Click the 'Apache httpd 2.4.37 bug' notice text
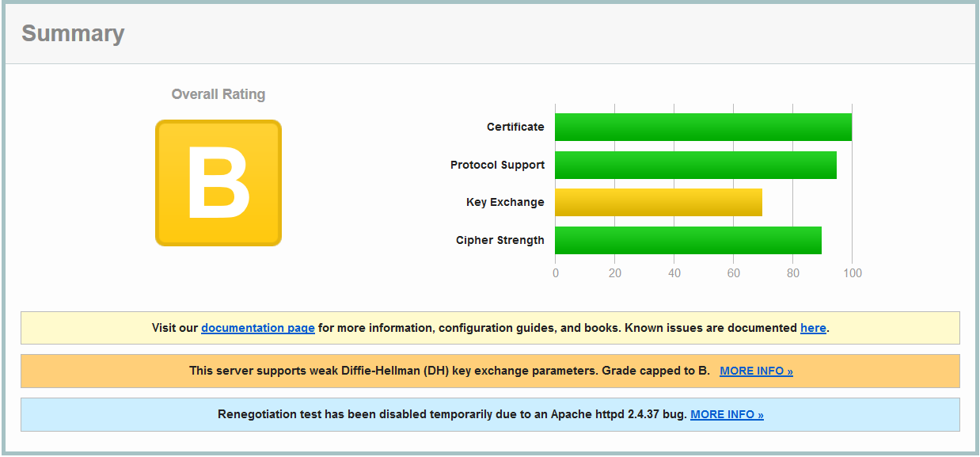The image size is (980, 457). point(617,414)
